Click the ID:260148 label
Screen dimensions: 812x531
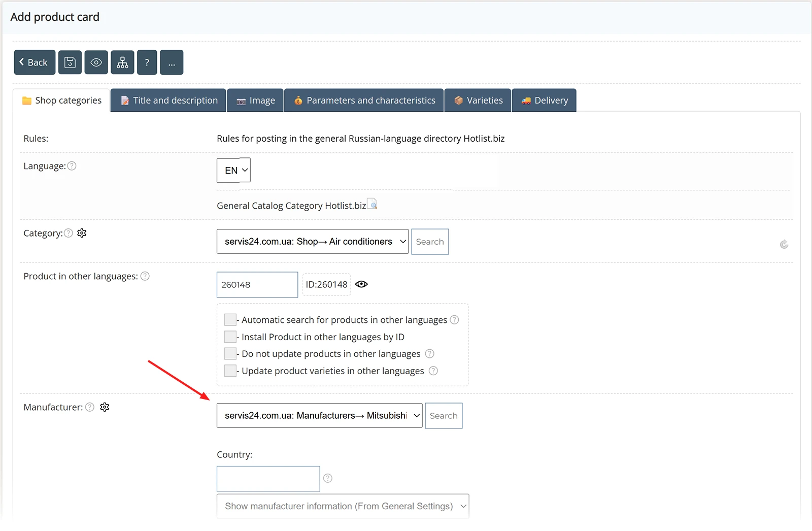tap(327, 285)
